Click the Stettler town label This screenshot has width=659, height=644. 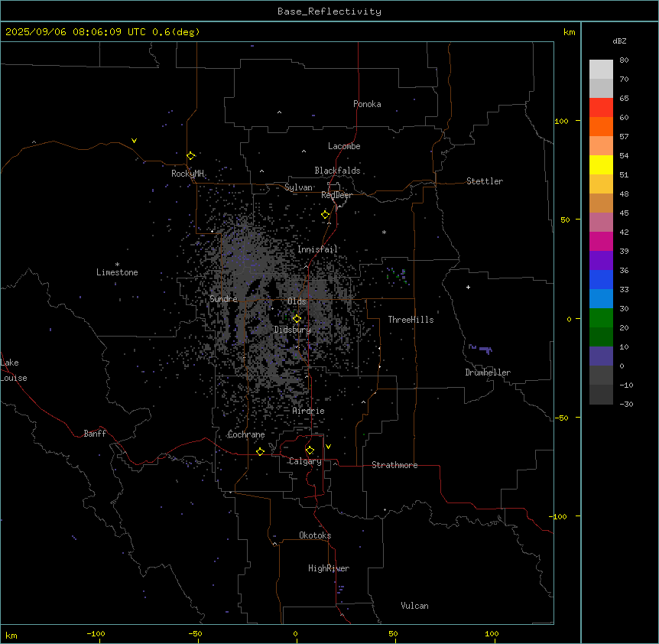tap(485, 181)
